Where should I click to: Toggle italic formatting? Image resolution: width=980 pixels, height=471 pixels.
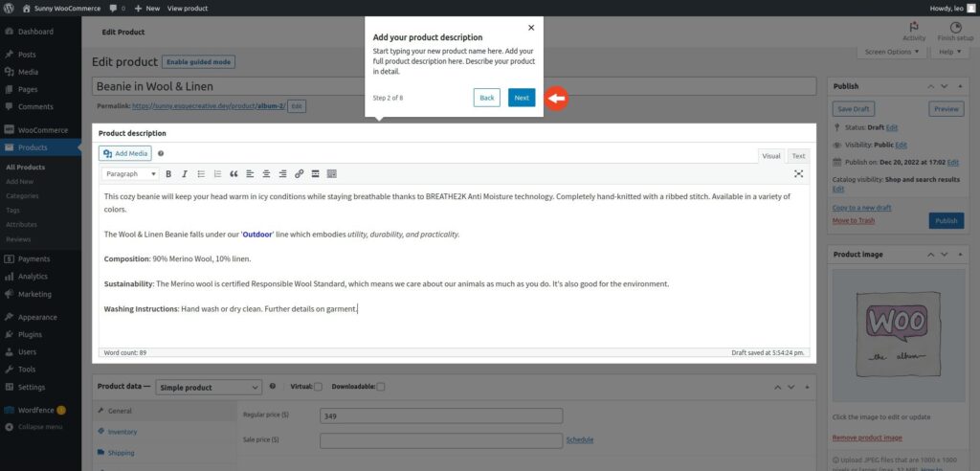point(185,174)
